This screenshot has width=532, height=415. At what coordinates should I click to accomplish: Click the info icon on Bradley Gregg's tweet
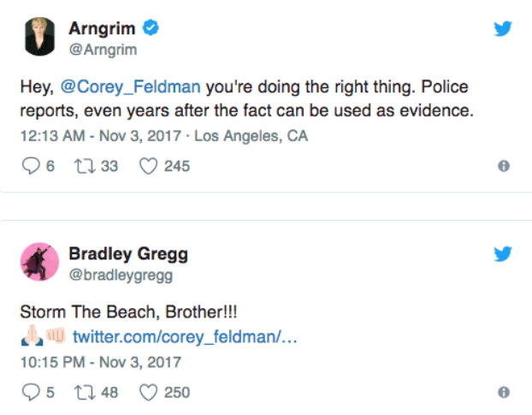pos(504,393)
